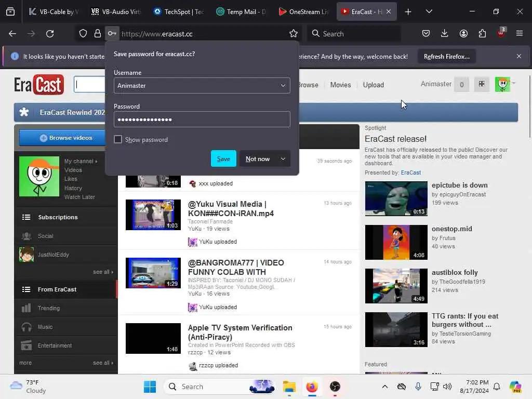
Task: Bookmark this page with the star icon
Action: pos(294,34)
